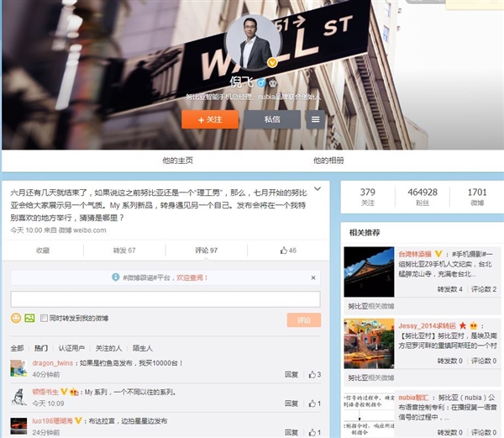Click the blue info icon in notice banner
This screenshot has width=504, height=438.
point(115,277)
